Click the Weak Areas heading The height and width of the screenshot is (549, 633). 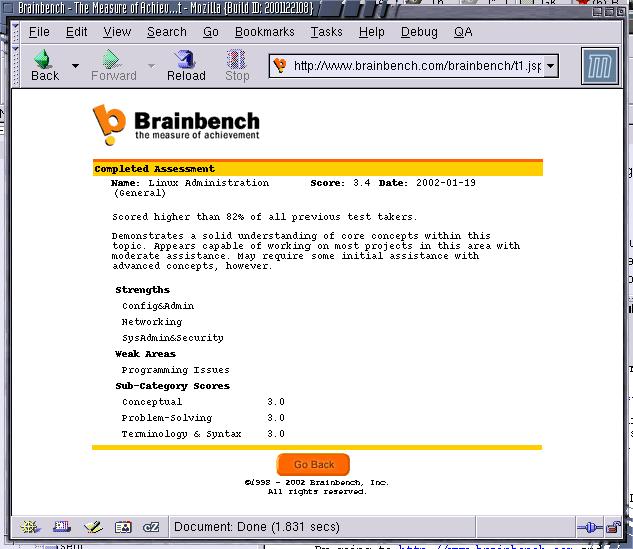pos(145,354)
